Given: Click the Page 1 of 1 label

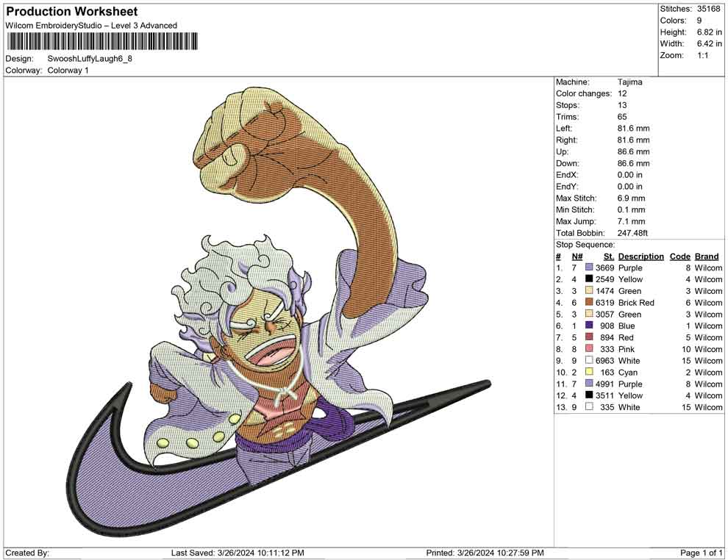Looking at the screenshot, I should tap(701, 553).
